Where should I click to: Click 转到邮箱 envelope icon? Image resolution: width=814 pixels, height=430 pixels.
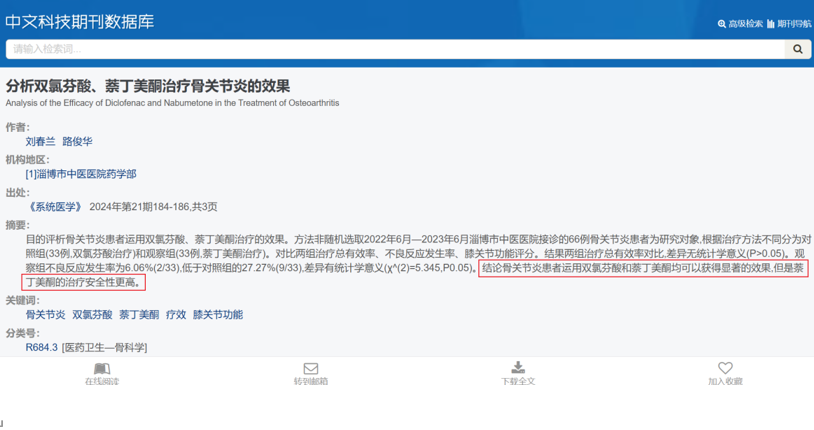310,369
